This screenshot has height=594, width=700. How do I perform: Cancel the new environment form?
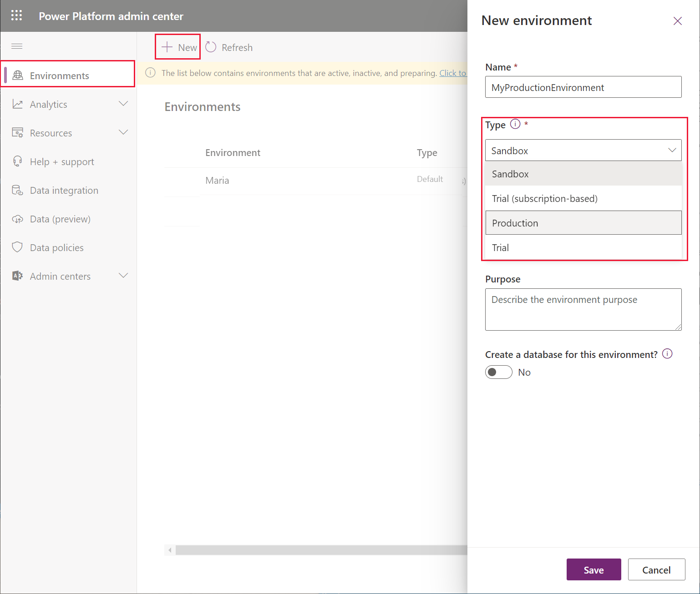[656, 569]
